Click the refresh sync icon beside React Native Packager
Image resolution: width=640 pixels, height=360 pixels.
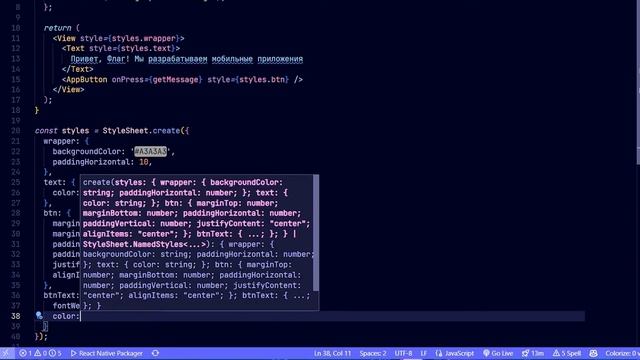(x=156, y=353)
